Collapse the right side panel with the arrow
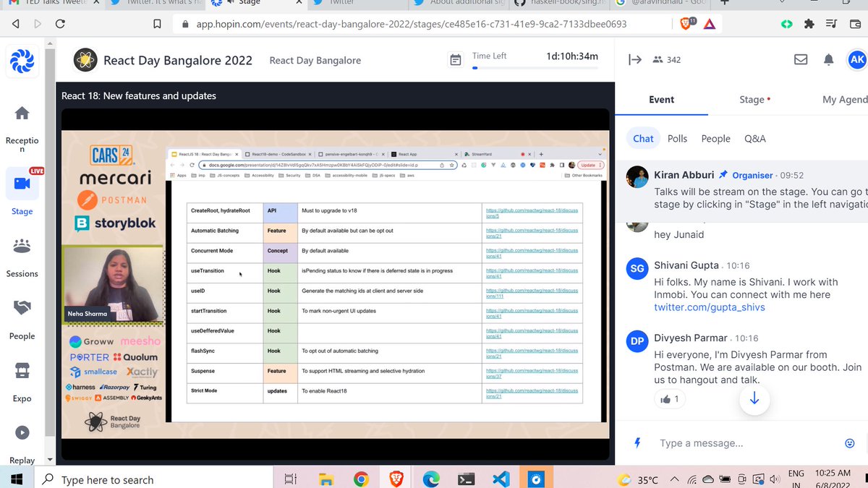The height and width of the screenshot is (488, 868). pyautogui.click(x=635, y=60)
